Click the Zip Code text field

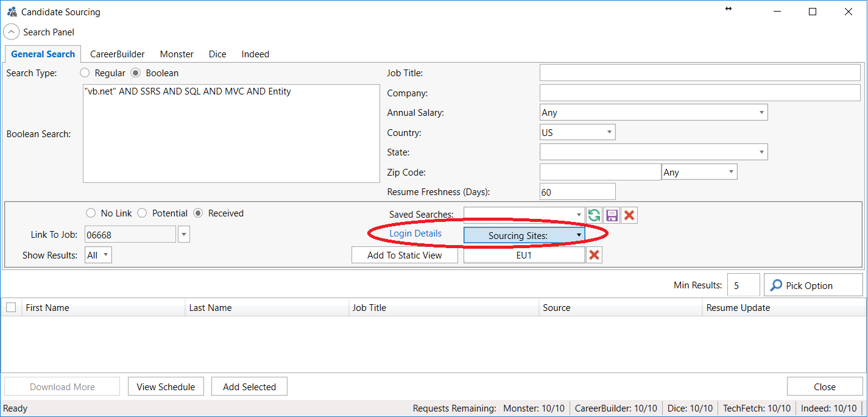[x=601, y=172]
